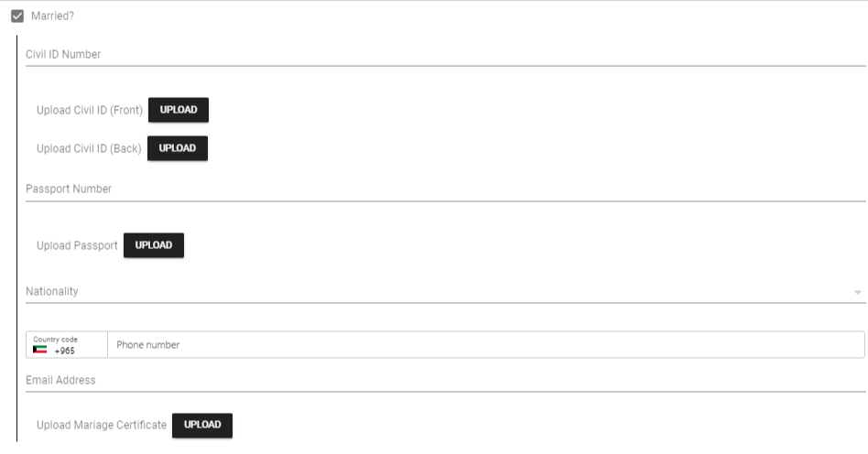Click into the Passport Number field

(x=445, y=189)
